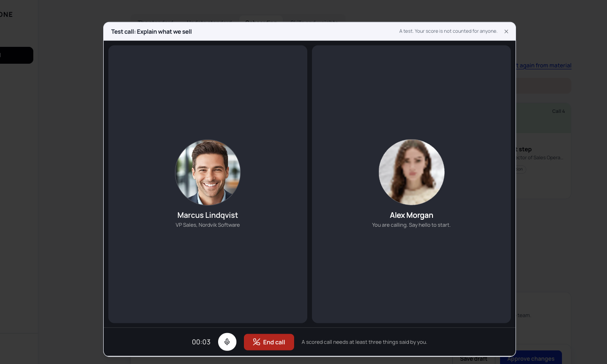The height and width of the screenshot is (364, 607).
Task: Select the name Marcus Lindqvist
Action: point(208,215)
